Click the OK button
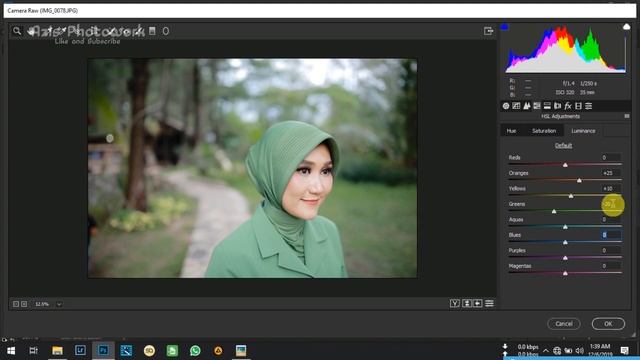 (x=608, y=324)
